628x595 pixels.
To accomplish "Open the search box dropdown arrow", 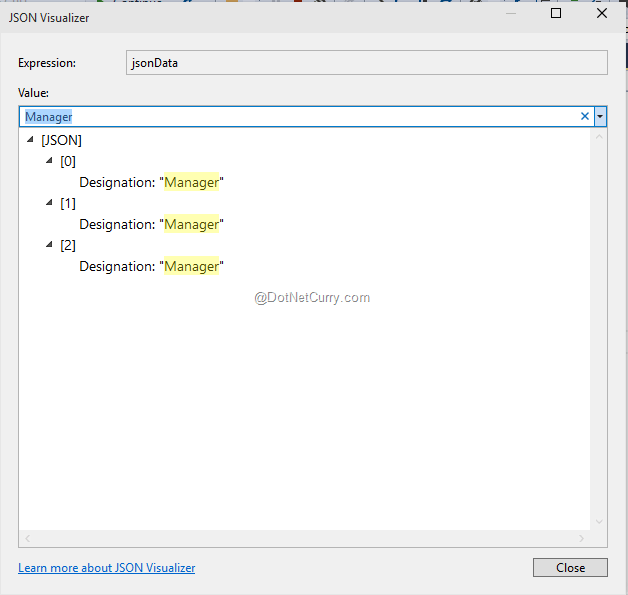I will tap(600, 117).
